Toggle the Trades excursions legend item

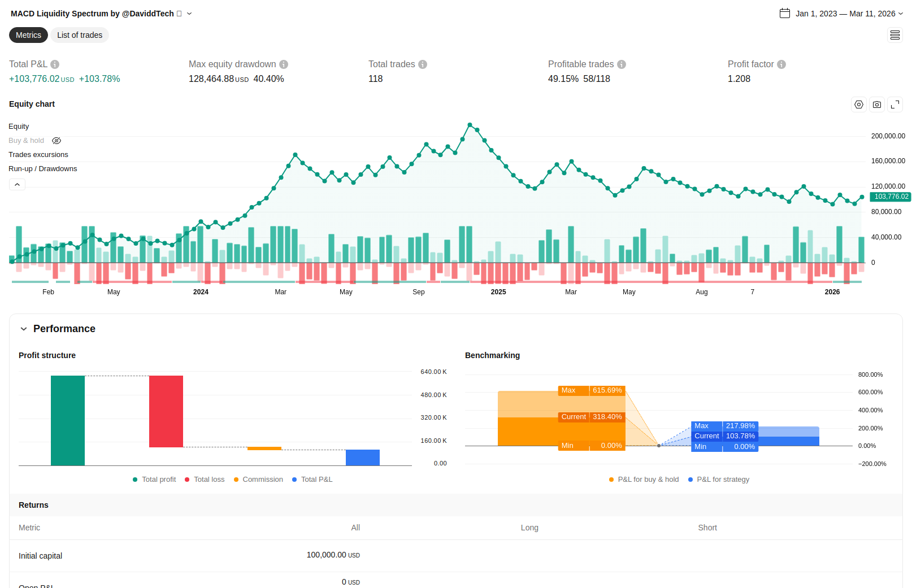pyautogui.click(x=38, y=155)
